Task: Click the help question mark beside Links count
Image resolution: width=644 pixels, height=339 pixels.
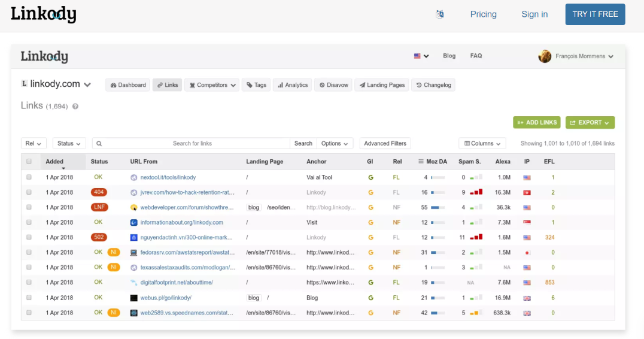Action: 75,107
